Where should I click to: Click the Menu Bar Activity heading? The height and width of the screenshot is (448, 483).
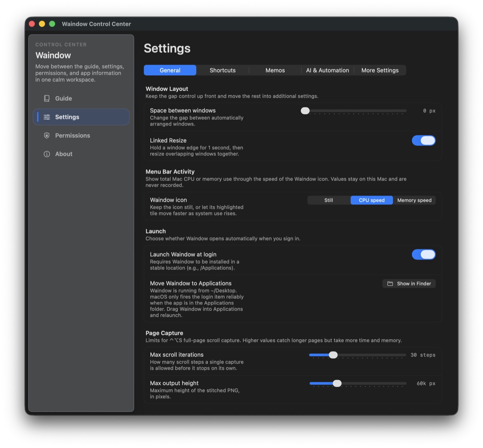(x=170, y=172)
